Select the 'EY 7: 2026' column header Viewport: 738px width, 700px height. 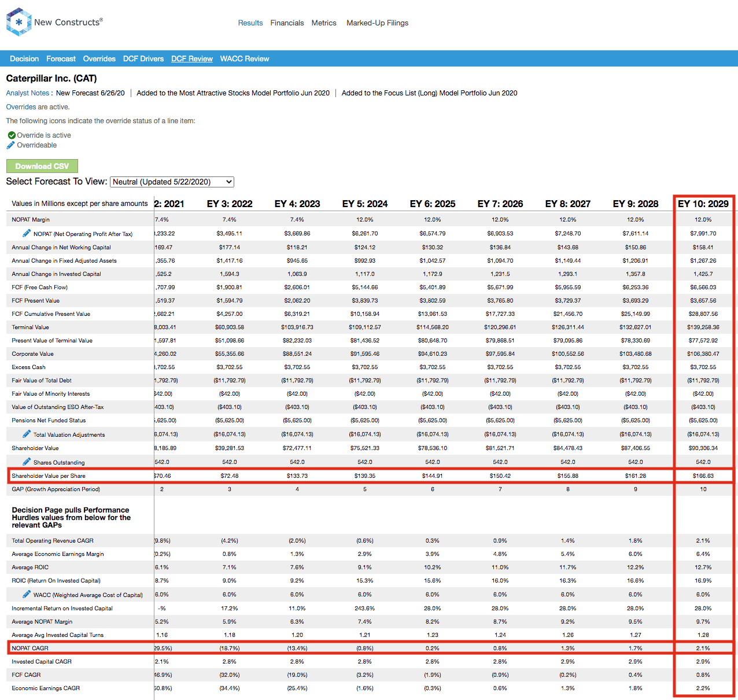[x=500, y=204]
